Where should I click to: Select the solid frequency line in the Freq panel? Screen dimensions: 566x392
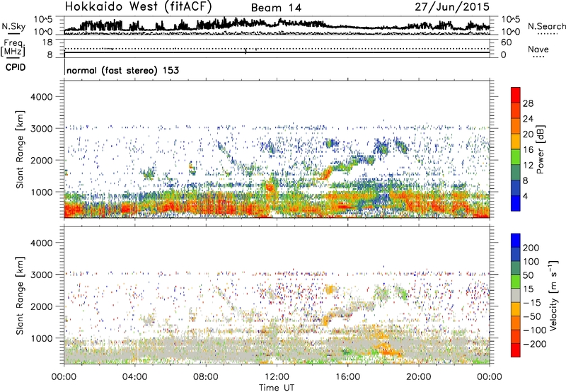tap(277, 52)
